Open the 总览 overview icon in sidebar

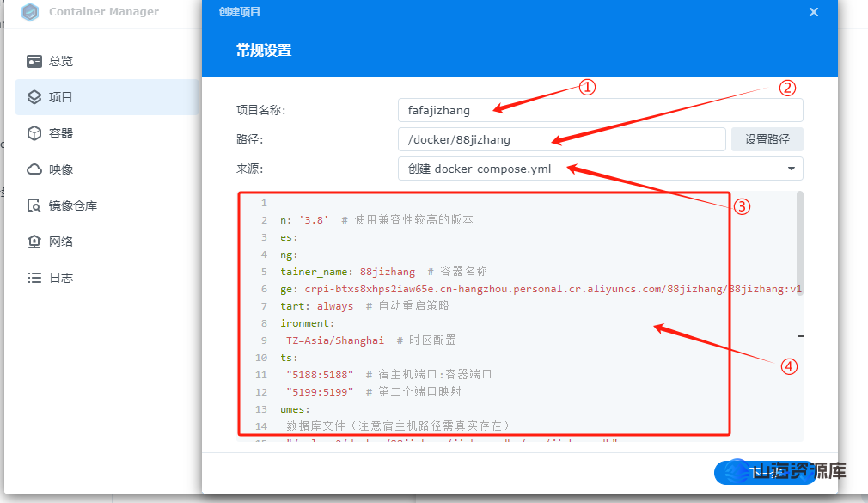point(34,61)
